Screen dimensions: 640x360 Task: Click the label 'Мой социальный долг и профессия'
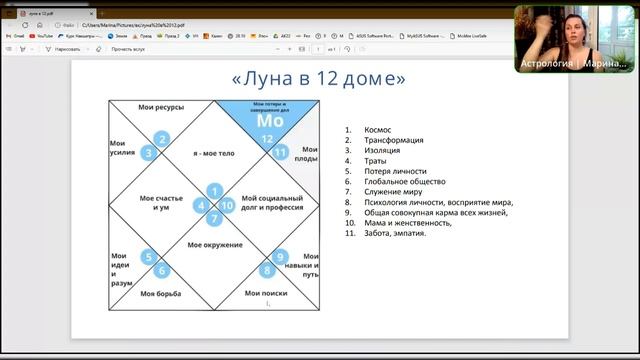pyautogui.click(x=272, y=203)
